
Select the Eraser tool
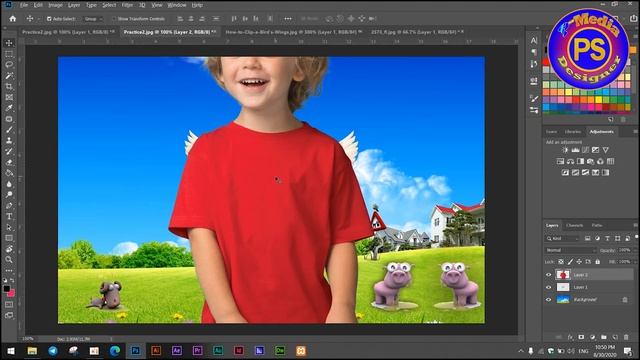tap(9, 162)
